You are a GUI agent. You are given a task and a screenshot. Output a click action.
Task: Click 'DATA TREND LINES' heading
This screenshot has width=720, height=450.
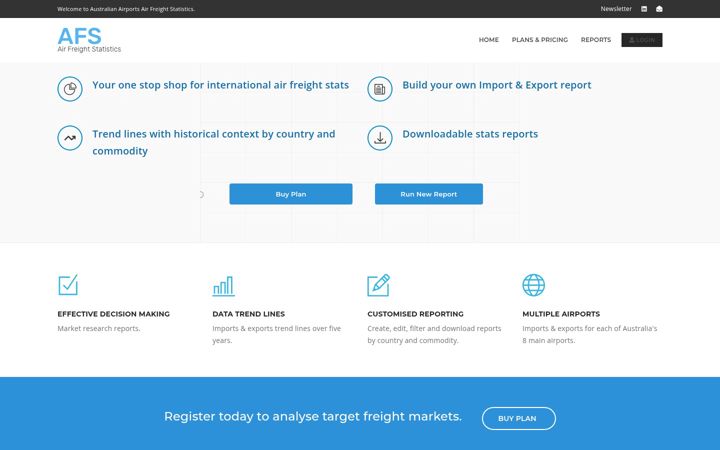coord(248,314)
